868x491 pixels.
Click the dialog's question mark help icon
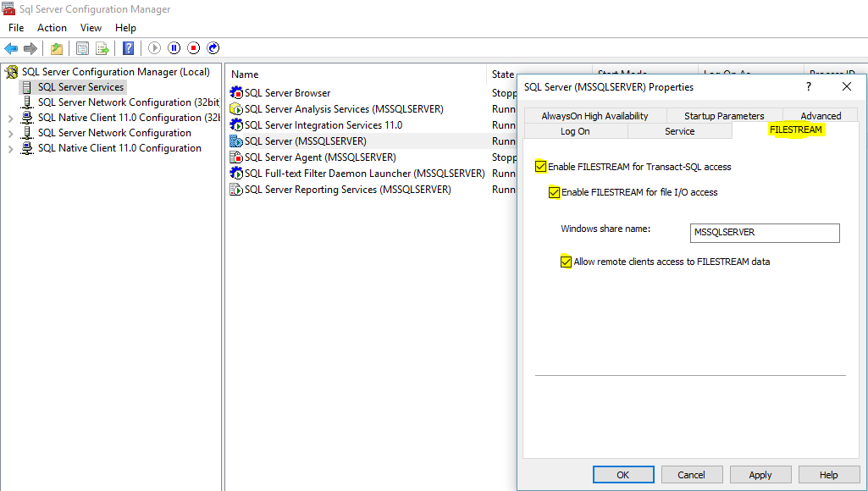(809, 86)
